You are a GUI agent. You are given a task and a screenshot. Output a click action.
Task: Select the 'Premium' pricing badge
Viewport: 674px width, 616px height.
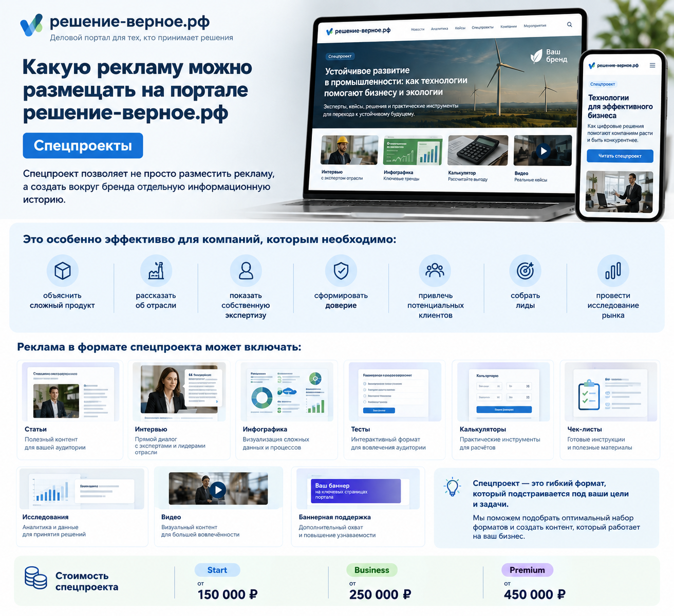coord(527,570)
